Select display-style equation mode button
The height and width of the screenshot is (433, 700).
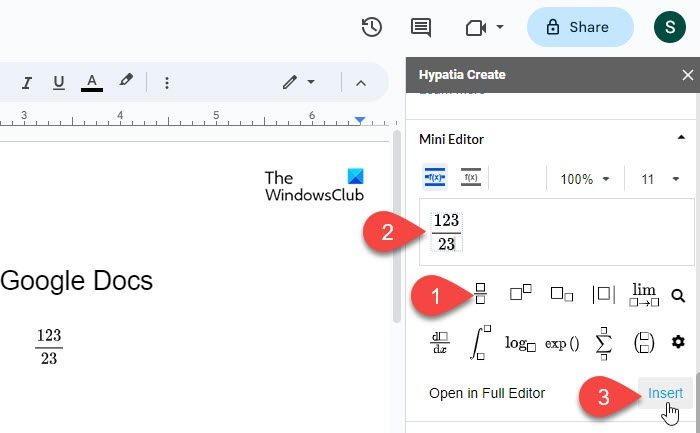pyautogui.click(x=435, y=178)
